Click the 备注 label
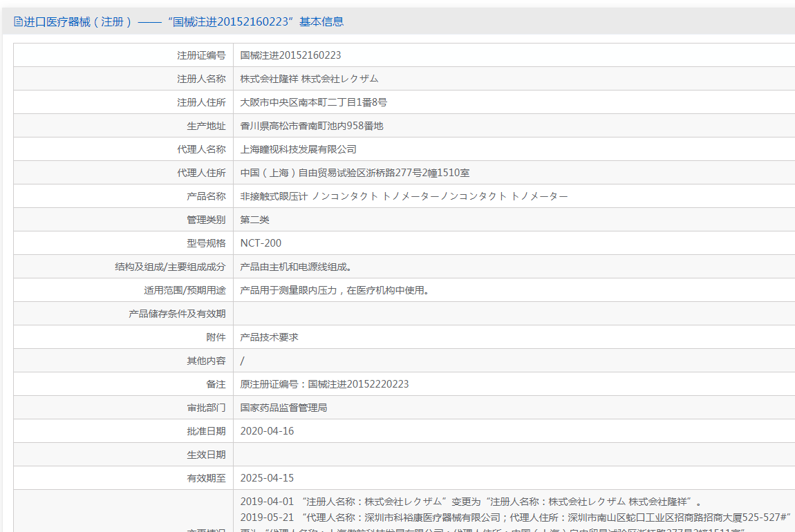Screen dimensions: 795x532 pyautogui.click(x=216, y=384)
